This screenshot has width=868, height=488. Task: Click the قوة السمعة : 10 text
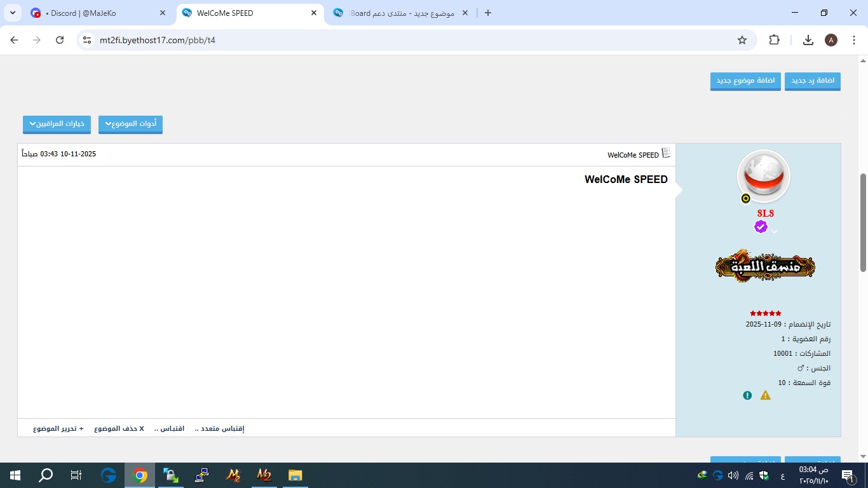click(x=804, y=383)
